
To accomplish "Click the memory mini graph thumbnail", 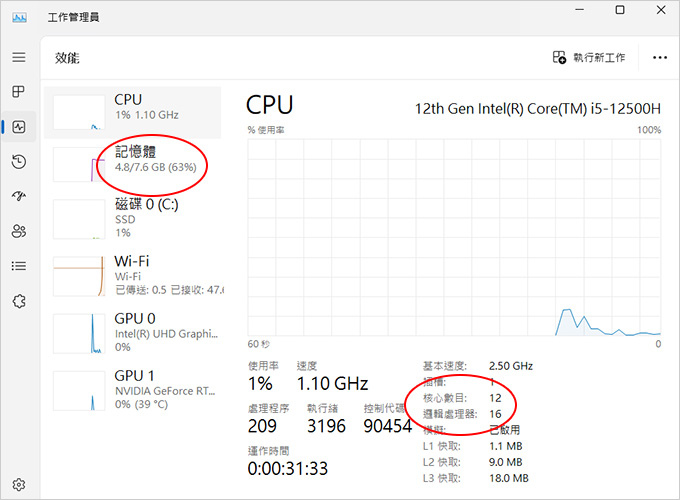I will pos(79,164).
